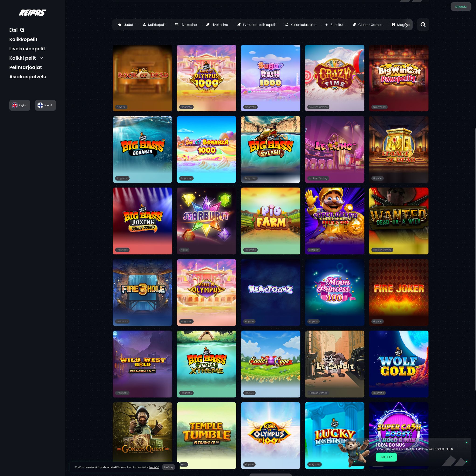Open the Starburst game thumbnail
Screen dimensions: 476x476
pos(206,221)
